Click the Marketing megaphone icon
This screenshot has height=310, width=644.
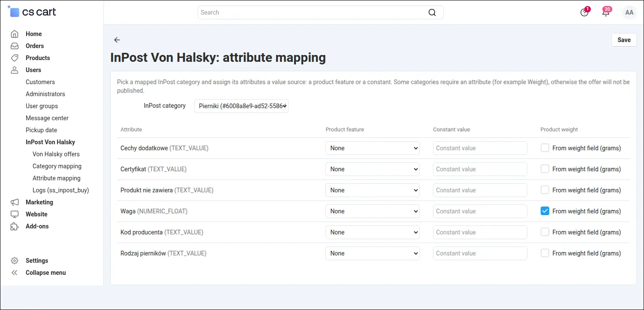[15, 202]
